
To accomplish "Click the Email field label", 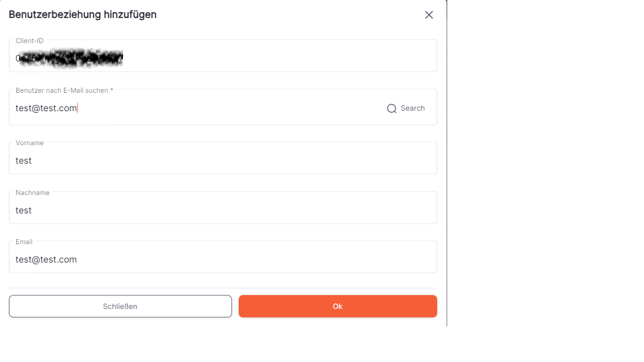I will [24, 242].
